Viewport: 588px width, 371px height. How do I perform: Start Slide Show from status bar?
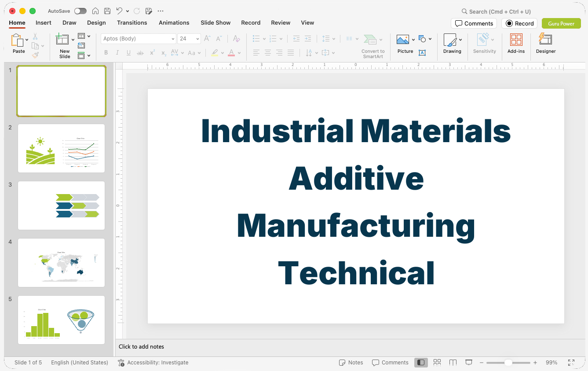pyautogui.click(x=469, y=363)
